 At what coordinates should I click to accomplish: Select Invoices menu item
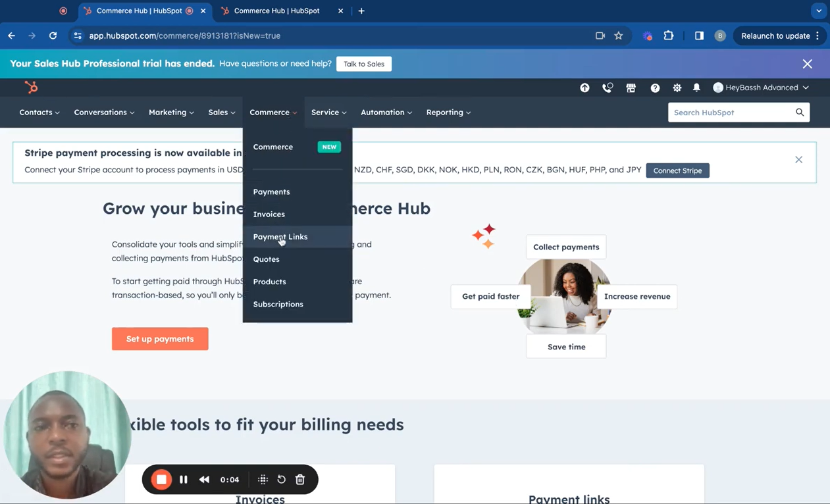point(297,214)
